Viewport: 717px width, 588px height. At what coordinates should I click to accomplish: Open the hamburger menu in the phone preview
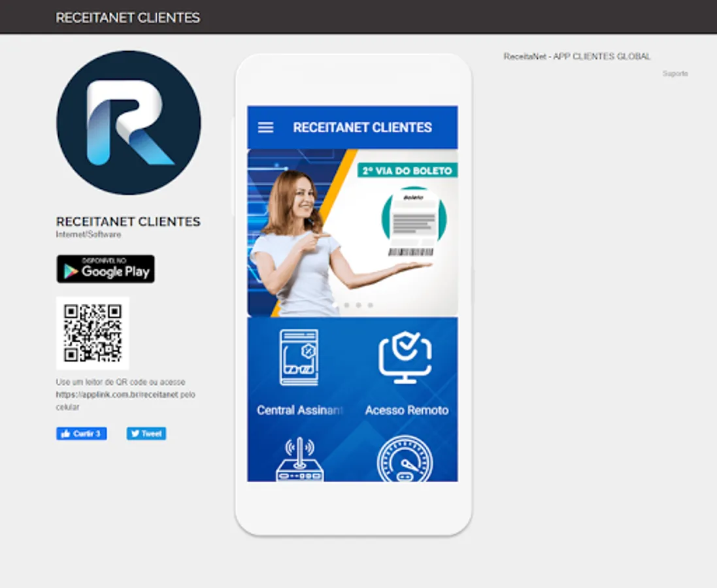[x=265, y=127]
